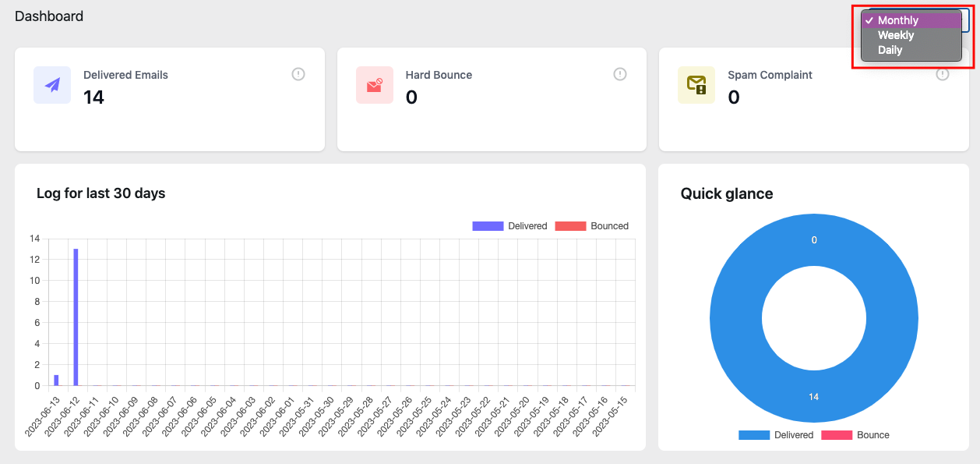Toggle Delivered series in bar chart legend
The image size is (980, 464).
[x=509, y=226]
